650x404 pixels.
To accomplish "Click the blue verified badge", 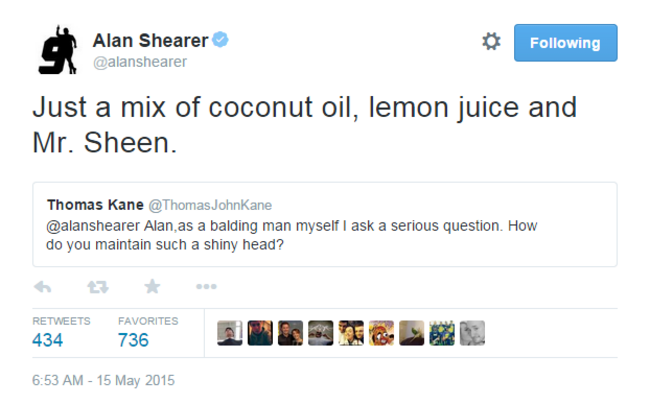I will [221, 40].
